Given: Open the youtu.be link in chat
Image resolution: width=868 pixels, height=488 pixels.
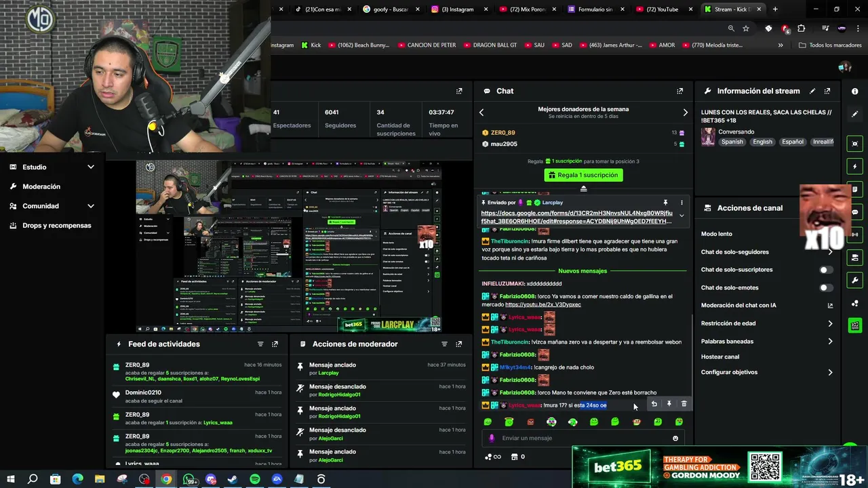Looking at the screenshot, I should pos(543,305).
